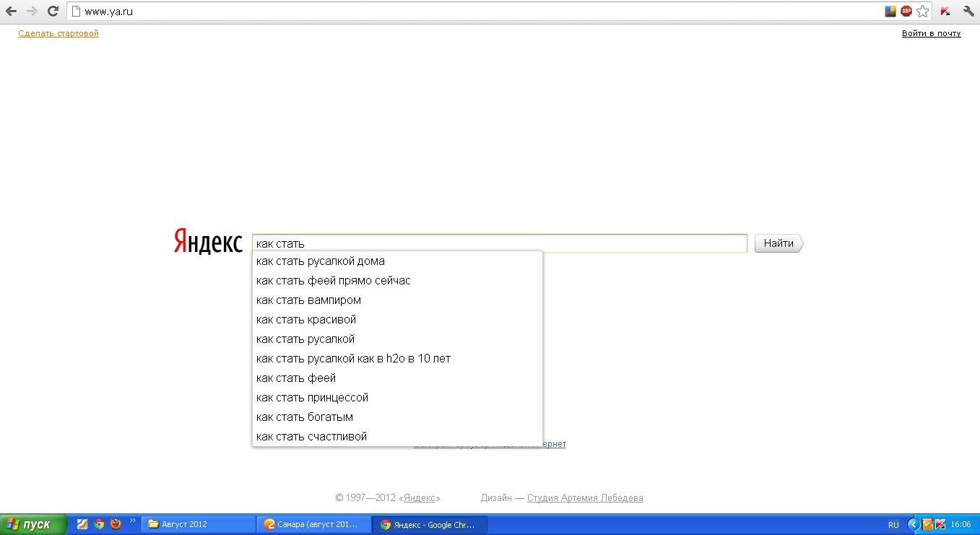Choose suggestion "как стать вампиром"
The image size is (980, 535).
[308, 300]
